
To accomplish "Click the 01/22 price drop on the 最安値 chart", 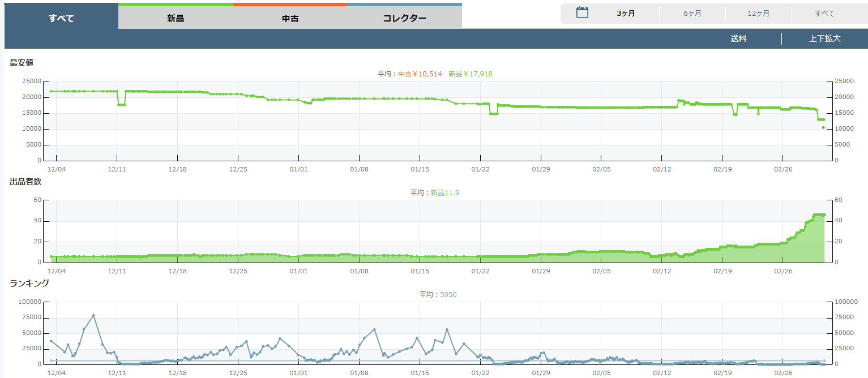I will [494, 114].
